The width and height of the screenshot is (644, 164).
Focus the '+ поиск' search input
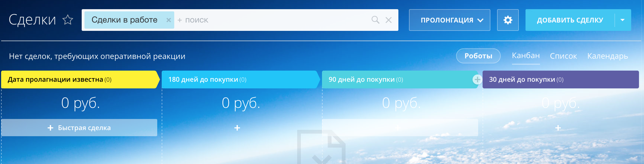[x=273, y=20]
